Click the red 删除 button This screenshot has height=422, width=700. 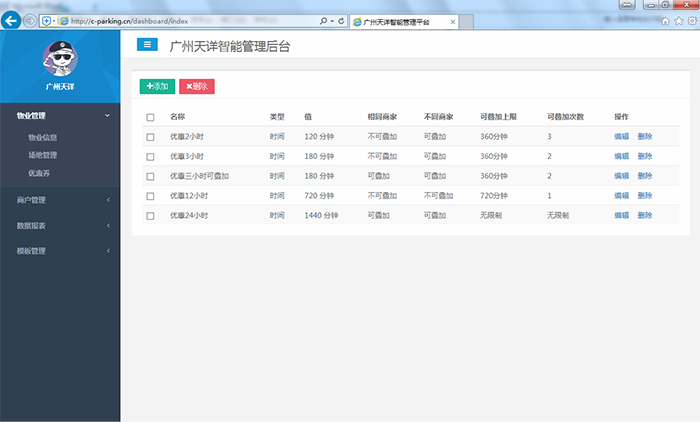click(197, 86)
